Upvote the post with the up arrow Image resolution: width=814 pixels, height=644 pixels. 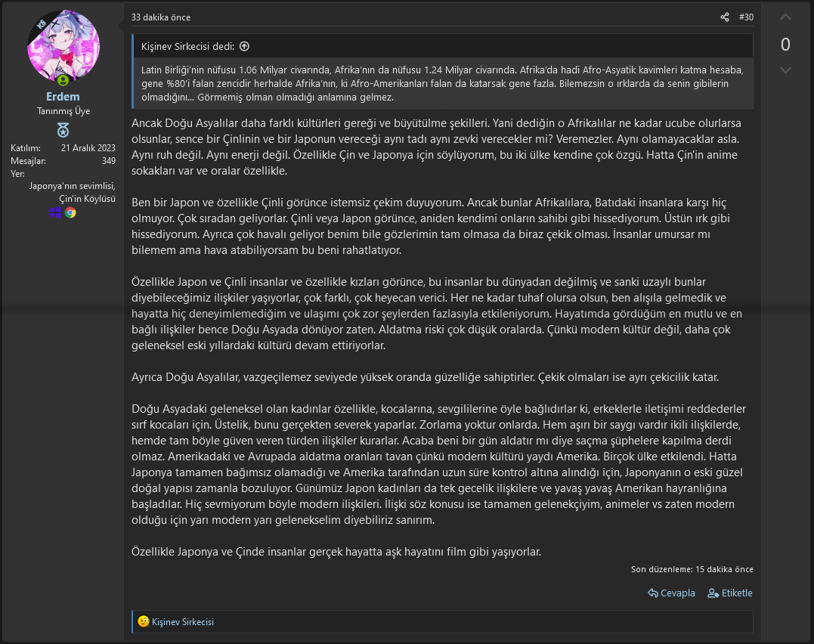[x=785, y=17]
